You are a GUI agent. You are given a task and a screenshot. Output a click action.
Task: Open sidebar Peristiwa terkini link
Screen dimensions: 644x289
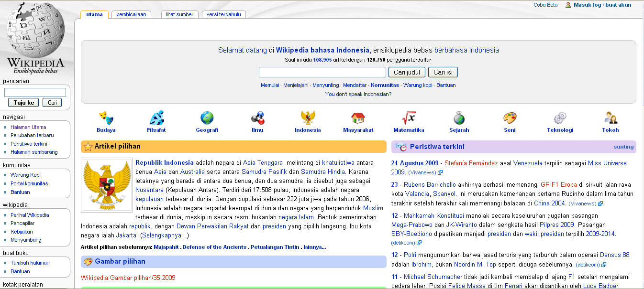tap(29, 144)
